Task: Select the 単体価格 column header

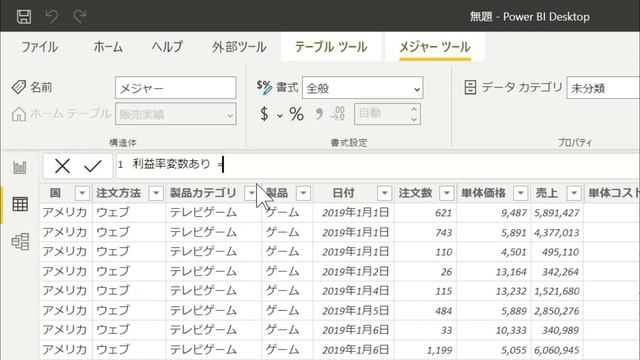Action: click(484, 193)
